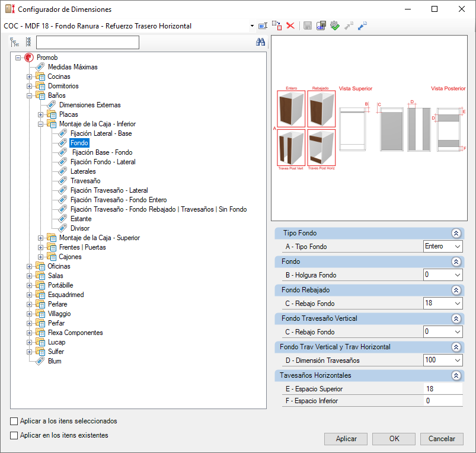Select Fijación Fondo - Lateral item
Viewport: 476px width, 453px height.
pos(103,162)
